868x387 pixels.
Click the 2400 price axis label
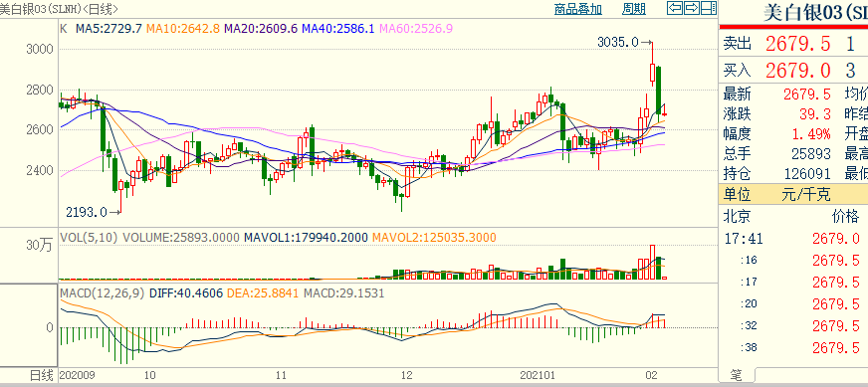click(x=39, y=170)
